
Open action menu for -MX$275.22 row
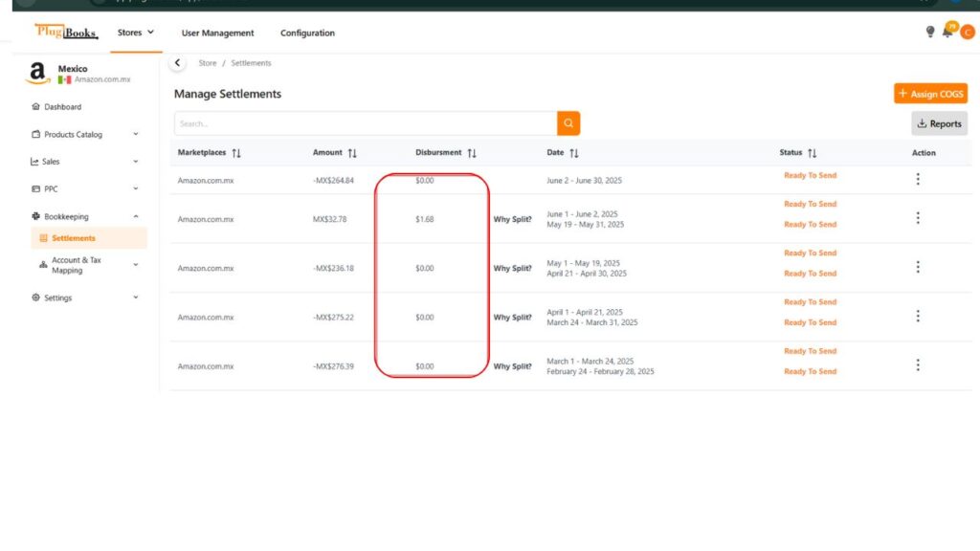tap(918, 316)
